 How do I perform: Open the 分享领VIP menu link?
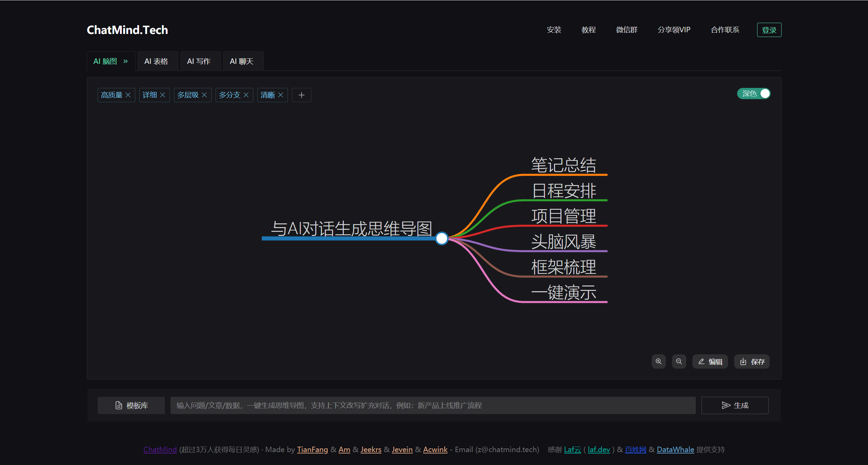(x=674, y=30)
